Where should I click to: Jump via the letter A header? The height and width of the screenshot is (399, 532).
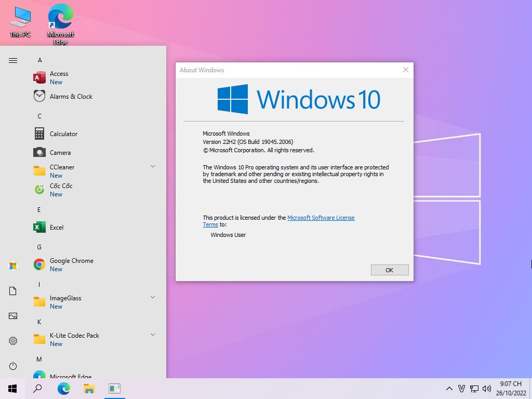[x=39, y=60]
